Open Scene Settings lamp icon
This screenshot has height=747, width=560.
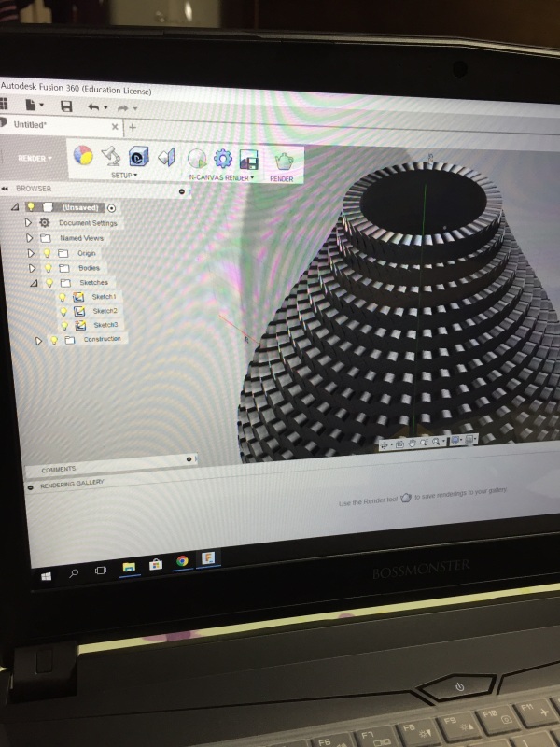(110, 155)
